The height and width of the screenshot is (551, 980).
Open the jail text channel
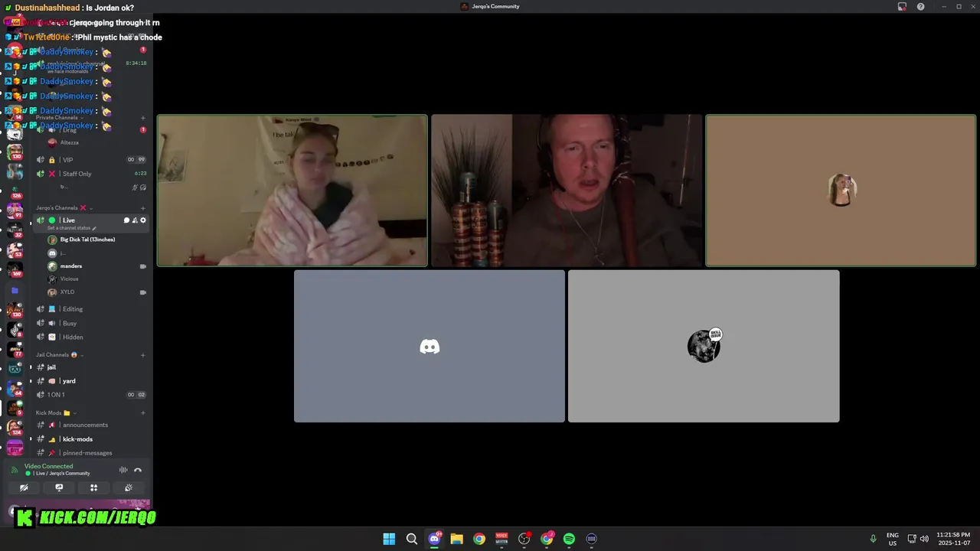coord(90,367)
